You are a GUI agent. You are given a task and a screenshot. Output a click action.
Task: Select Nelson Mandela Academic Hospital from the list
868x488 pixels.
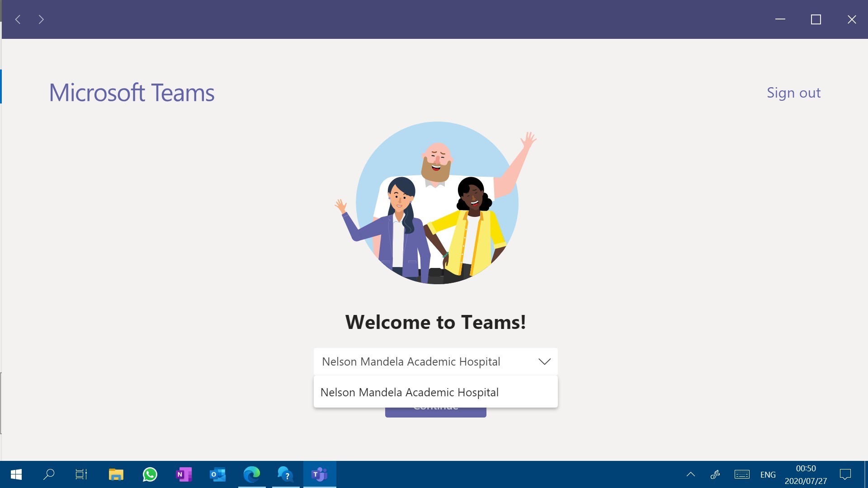409,392
